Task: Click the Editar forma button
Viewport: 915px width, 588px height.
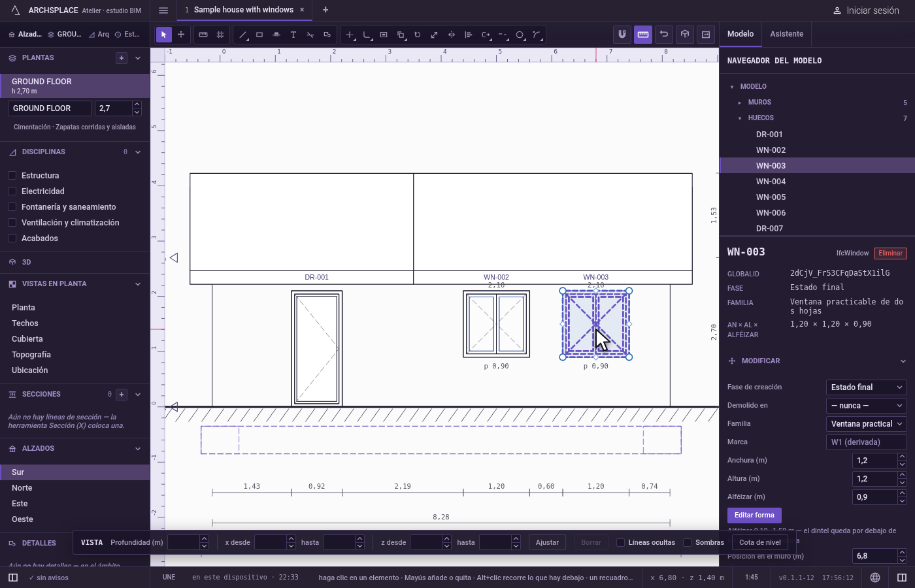Action: click(754, 515)
